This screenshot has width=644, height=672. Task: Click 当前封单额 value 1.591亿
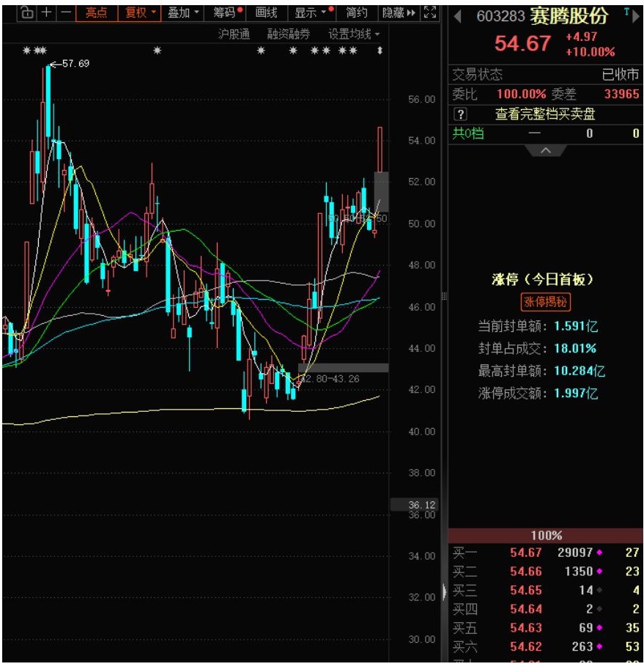(576, 326)
